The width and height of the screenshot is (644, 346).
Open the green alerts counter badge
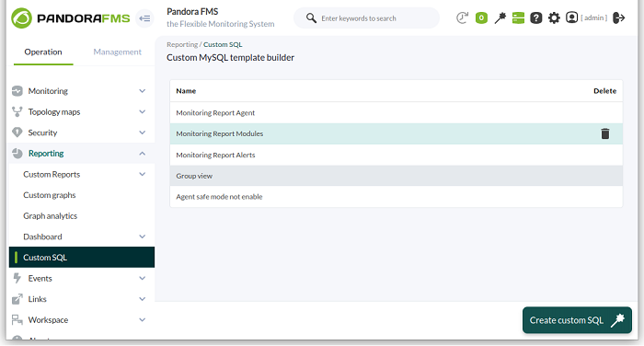481,17
